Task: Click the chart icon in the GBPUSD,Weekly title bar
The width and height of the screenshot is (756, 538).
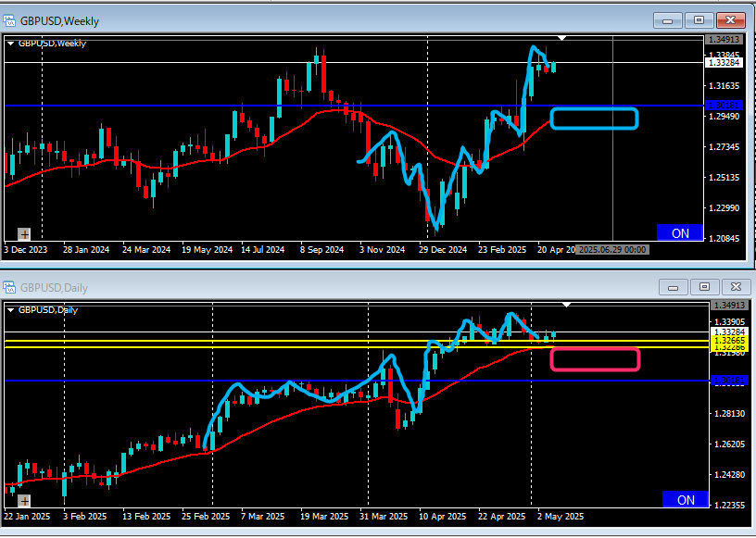Action: [x=9, y=20]
